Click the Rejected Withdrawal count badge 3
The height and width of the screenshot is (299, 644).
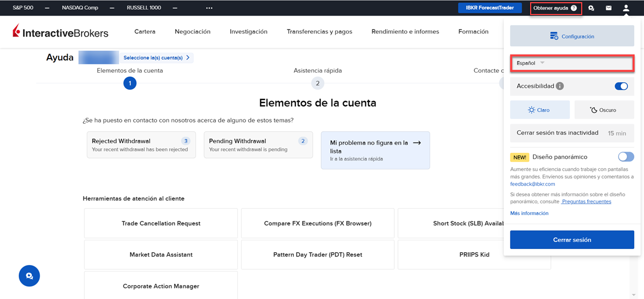click(x=186, y=141)
